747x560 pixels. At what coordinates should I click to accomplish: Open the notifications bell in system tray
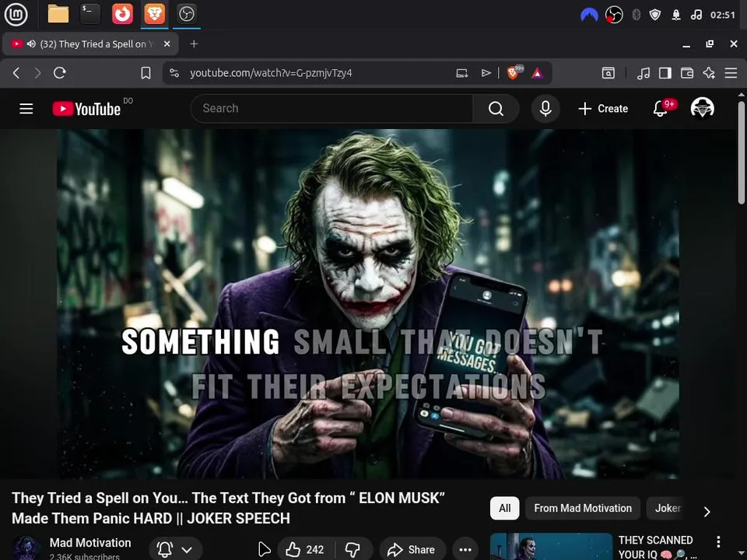(x=676, y=16)
